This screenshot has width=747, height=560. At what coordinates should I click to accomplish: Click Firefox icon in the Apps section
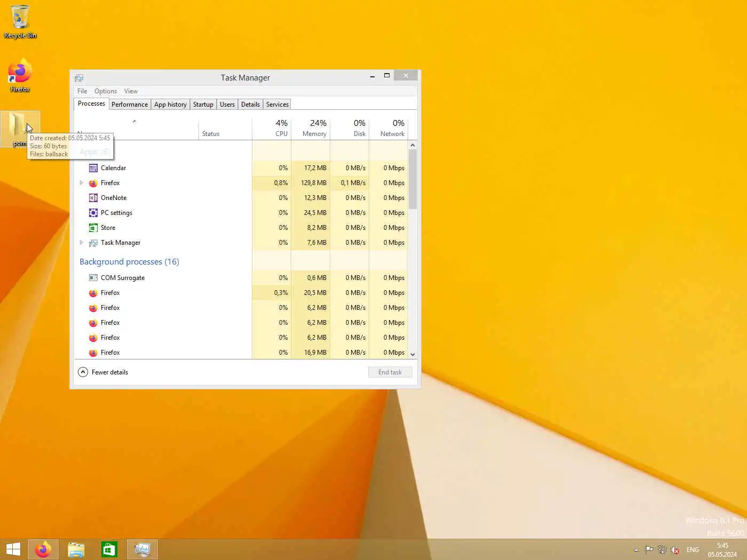[x=93, y=183]
